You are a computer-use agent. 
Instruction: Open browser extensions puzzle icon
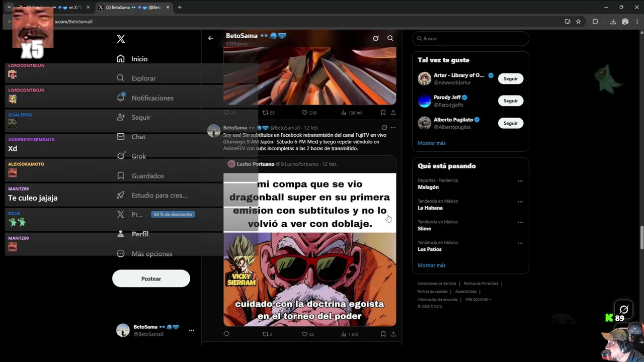tap(595, 22)
